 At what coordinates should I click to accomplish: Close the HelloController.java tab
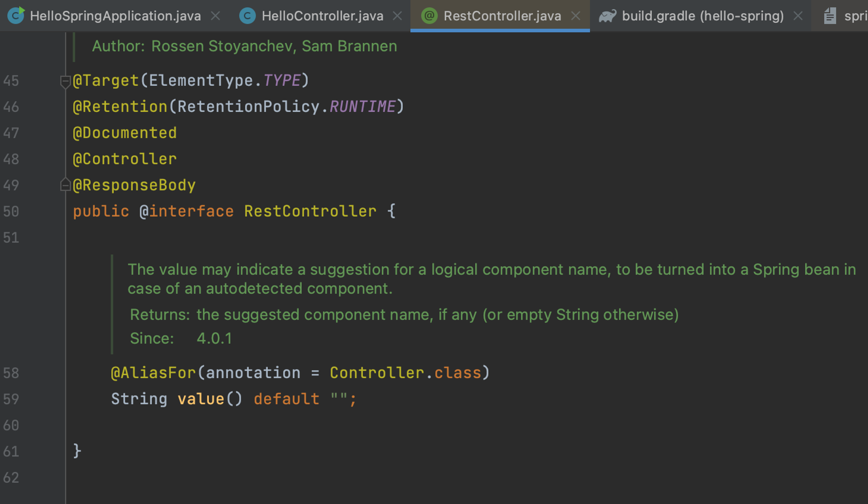pos(397,16)
